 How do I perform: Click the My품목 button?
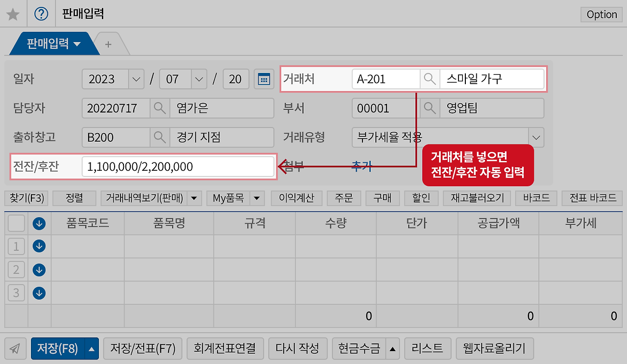click(x=228, y=198)
